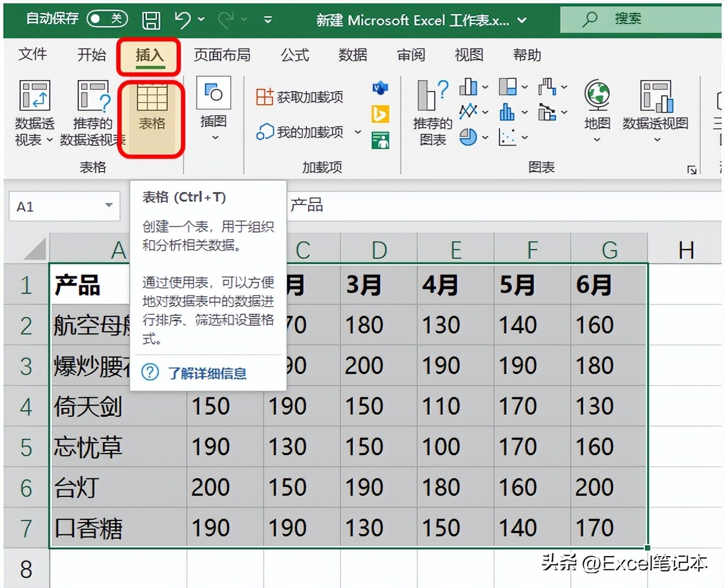Click cell 口香糖 in column A
The height and width of the screenshot is (588, 724).
(x=118, y=528)
